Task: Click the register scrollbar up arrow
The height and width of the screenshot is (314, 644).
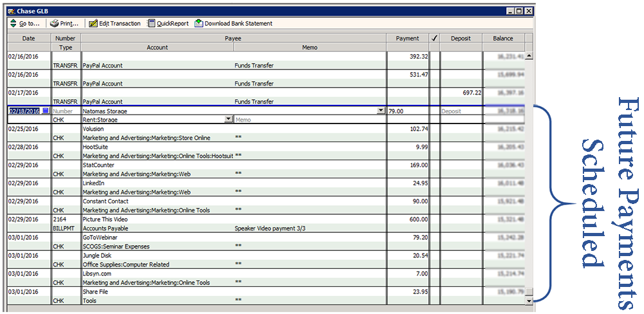Action: point(529,56)
